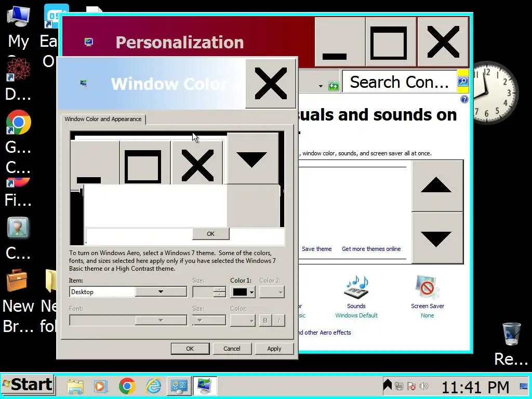Click the help question mark icon
Viewport: 532px width, 399px height.
[464, 99]
